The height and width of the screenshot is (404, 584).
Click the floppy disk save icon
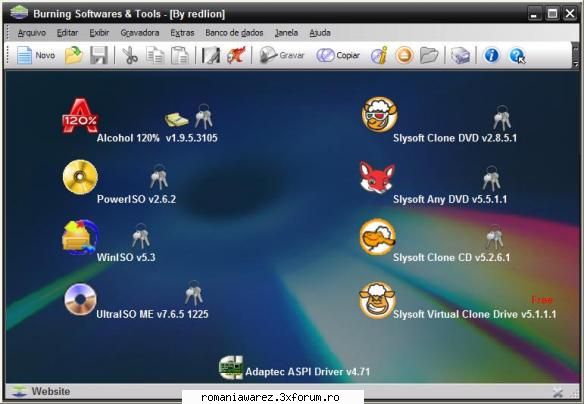coord(99,55)
